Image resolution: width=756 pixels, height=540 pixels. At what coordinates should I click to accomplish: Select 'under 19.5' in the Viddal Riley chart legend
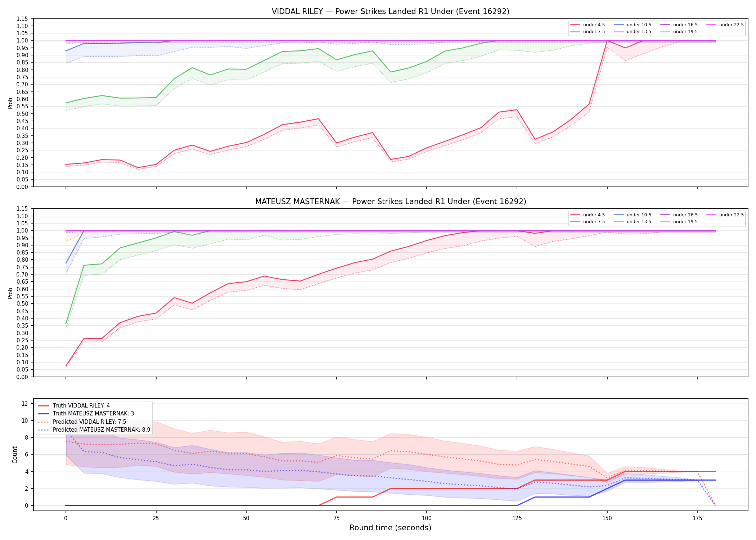click(x=679, y=32)
